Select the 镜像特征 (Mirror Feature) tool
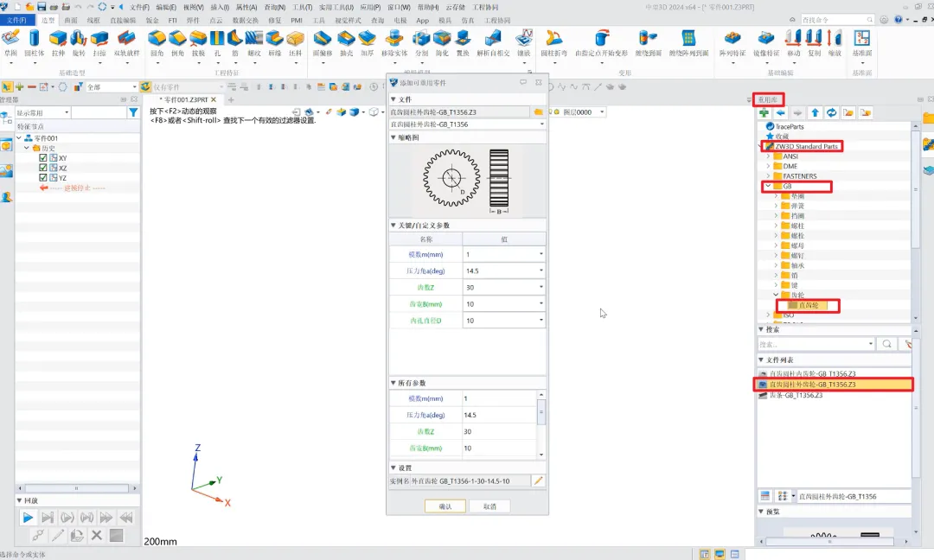The height and width of the screenshot is (560, 934). (x=765, y=40)
